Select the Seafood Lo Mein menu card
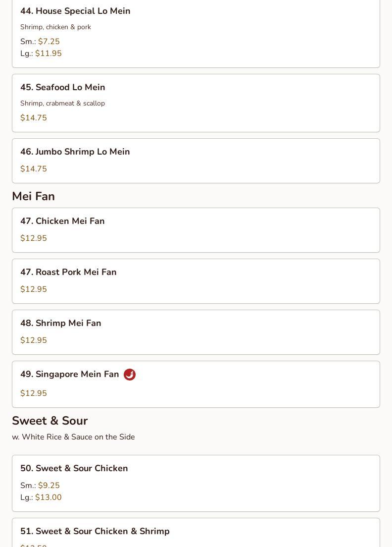Screen dimensions: 392x547 pos(196,103)
